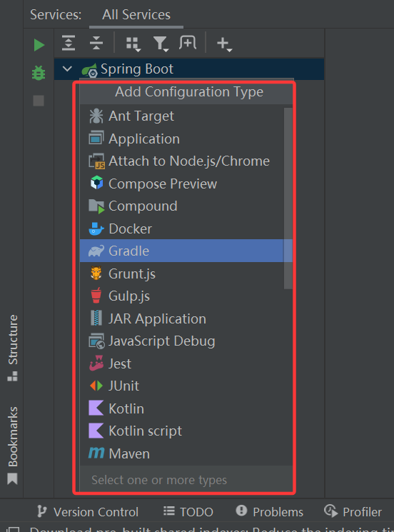Screen dimensions: 394x532
Task: Open the Problems tool window
Action: (x=270, y=511)
